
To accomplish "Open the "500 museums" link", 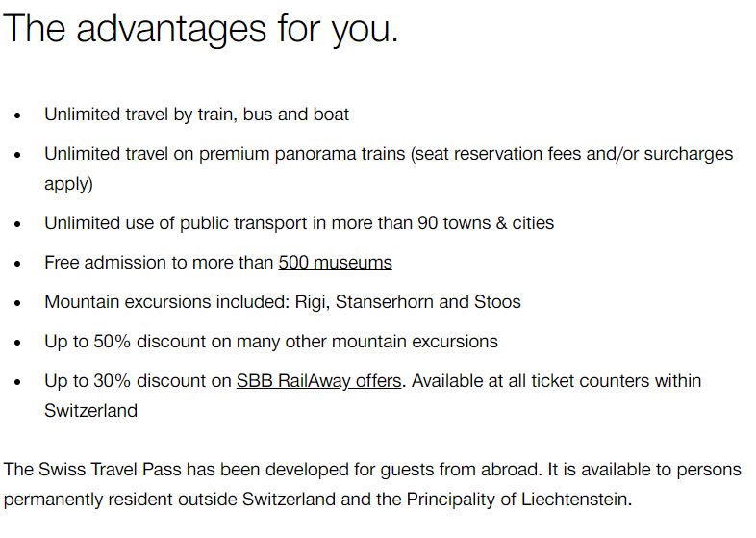I will (335, 263).
